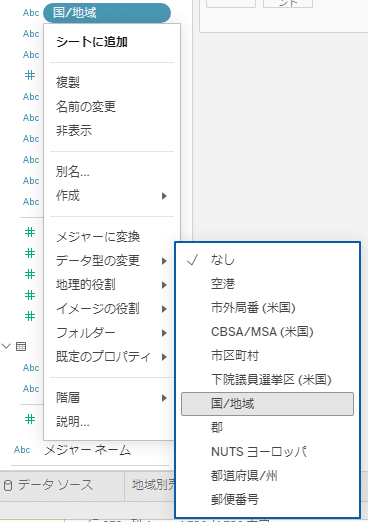Click the Abc icon beside the 国/地域 pill
Screen dimensions: 368x522
31,13
